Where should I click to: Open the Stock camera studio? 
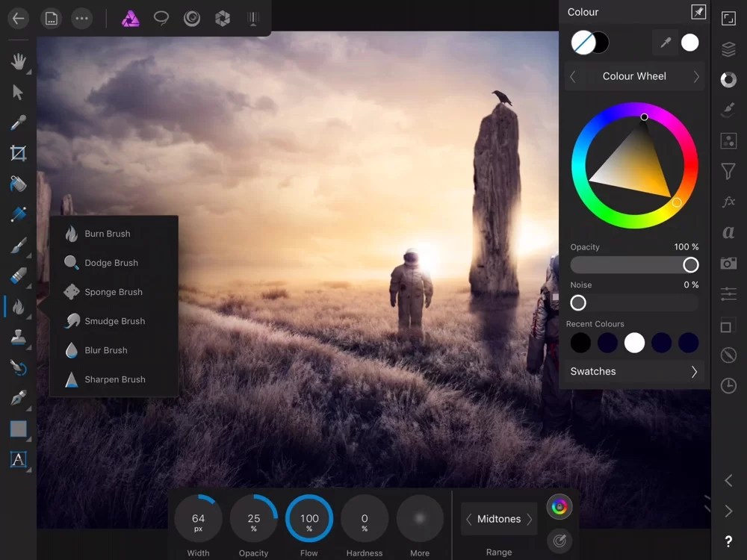[x=728, y=263]
